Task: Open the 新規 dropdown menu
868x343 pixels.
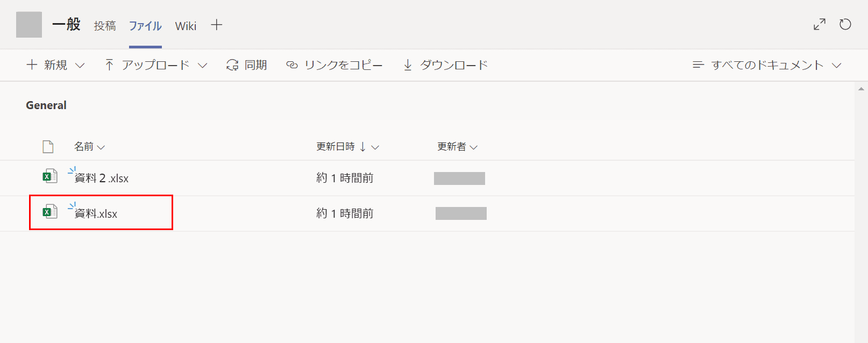Action: 55,65
